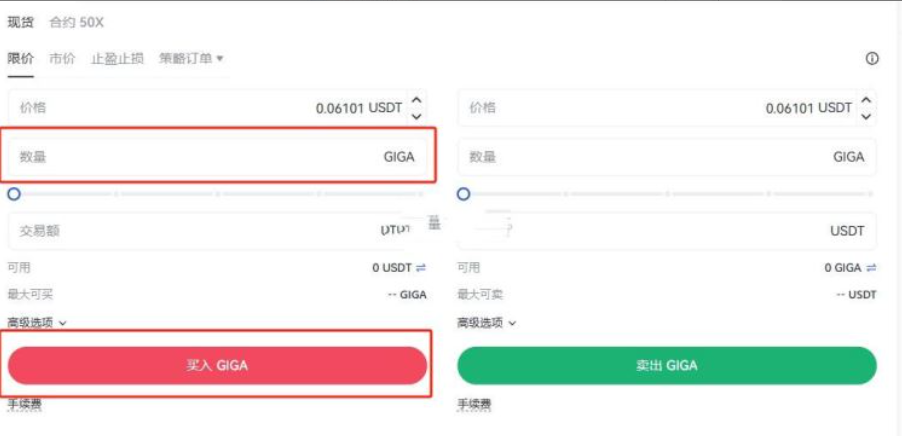Viewport: 902px width, 436px height.
Task: Open the 策略订单 dropdown
Action: pyautogui.click(x=191, y=59)
